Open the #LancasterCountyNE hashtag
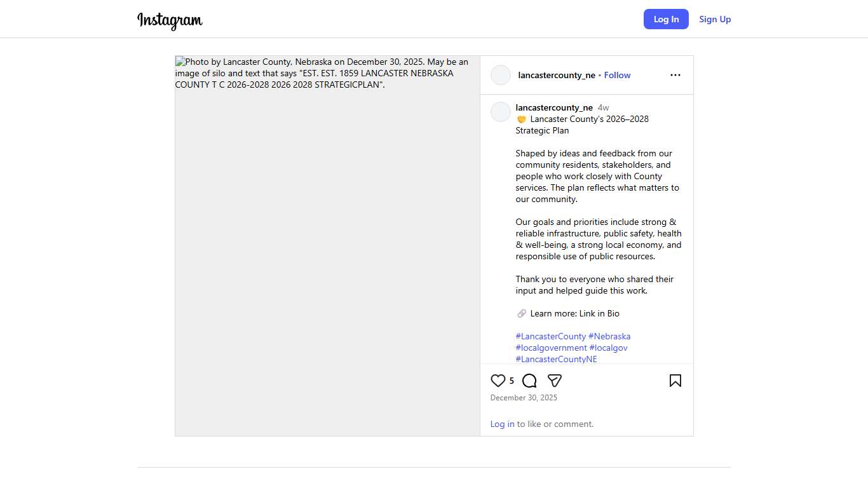Viewport: 868px width, 488px height. pos(556,359)
